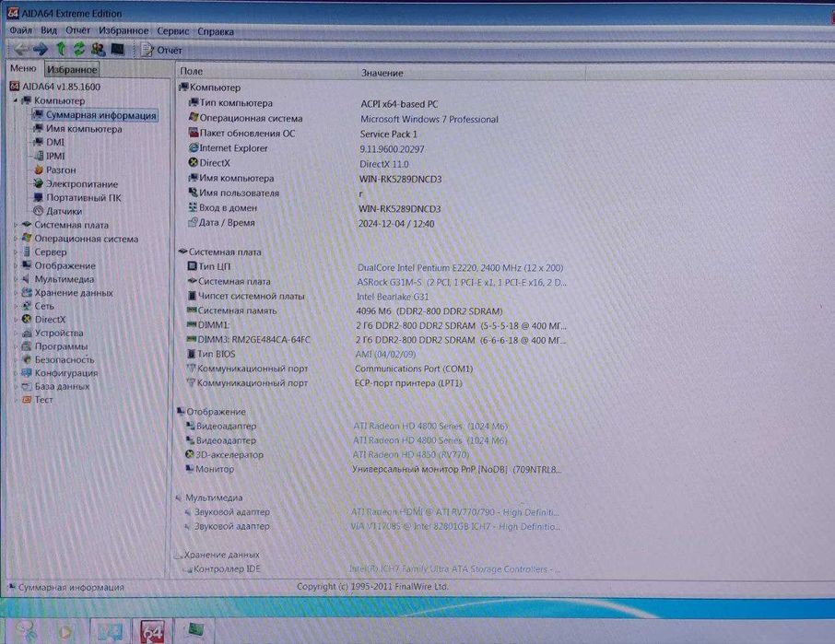The image size is (835, 644).
Task: Click the Refresh toolbar icon
Action: point(79,49)
